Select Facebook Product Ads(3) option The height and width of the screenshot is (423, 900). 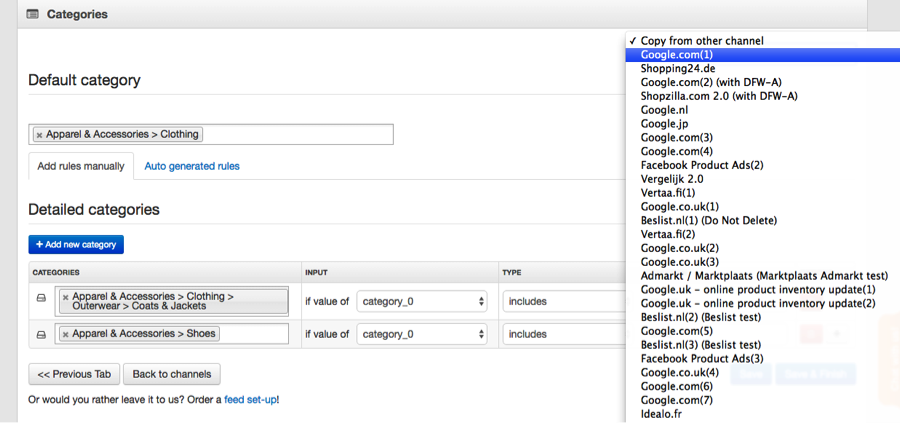(762, 358)
